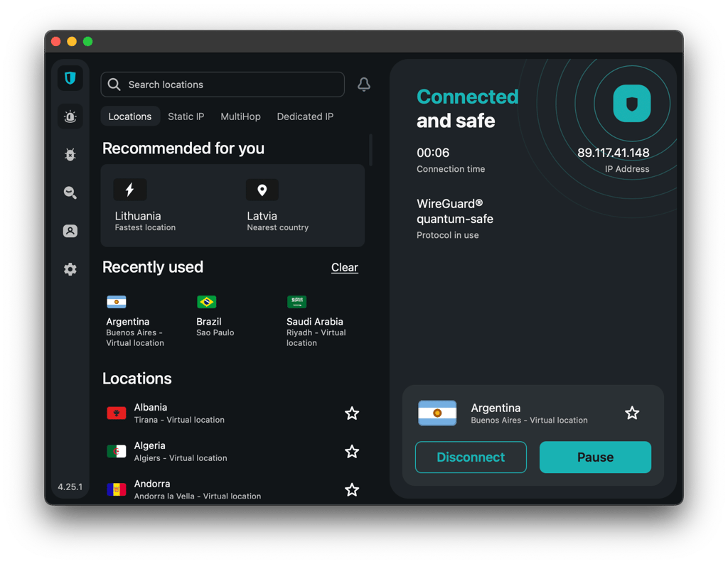Open the Surfshark VPN shield icon in sidebar

coord(70,78)
